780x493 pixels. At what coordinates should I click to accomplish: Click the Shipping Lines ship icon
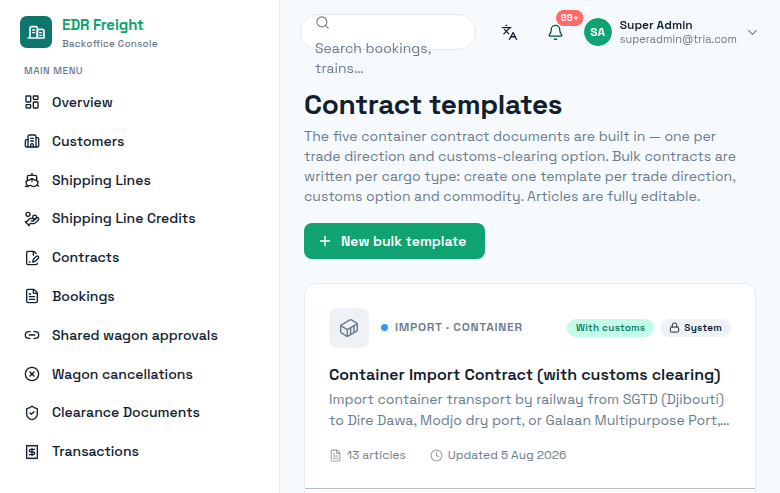click(x=32, y=180)
